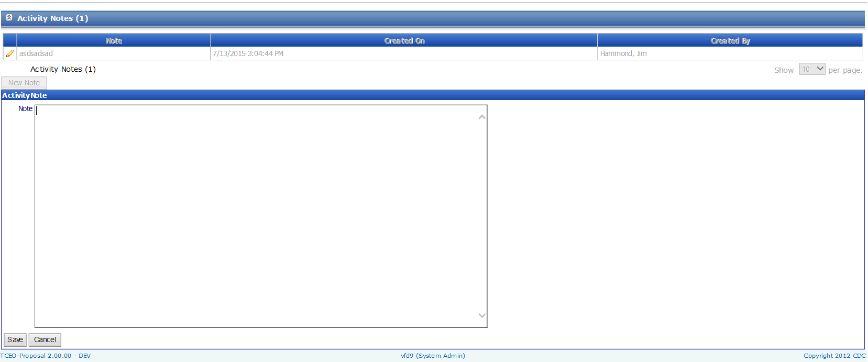Viewport: 868px width, 362px height.
Task: Focus the Note text area
Action: click(x=257, y=216)
